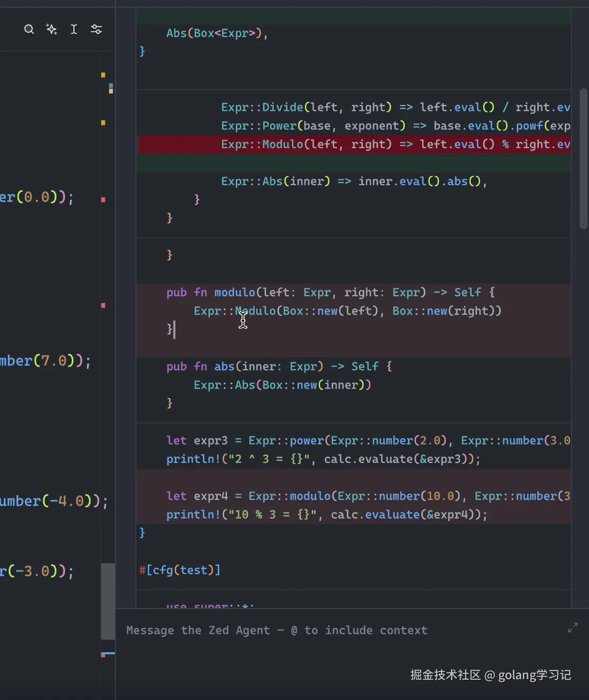589x700 pixels.
Task: Expand the message editor with arrows icon
Action: click(572, 628)
